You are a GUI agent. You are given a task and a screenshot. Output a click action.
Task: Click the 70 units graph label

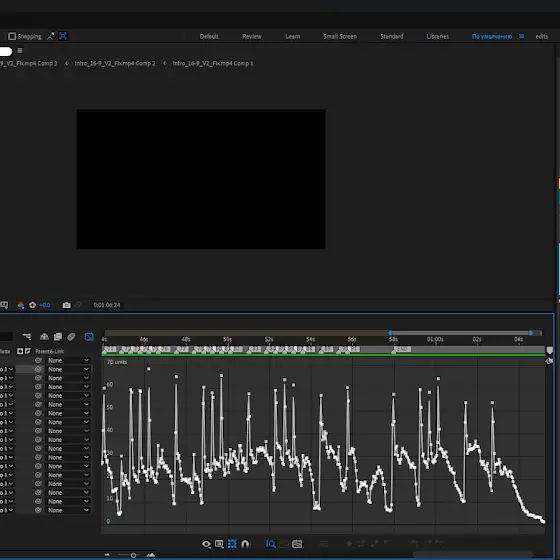(x=117, y=362)
